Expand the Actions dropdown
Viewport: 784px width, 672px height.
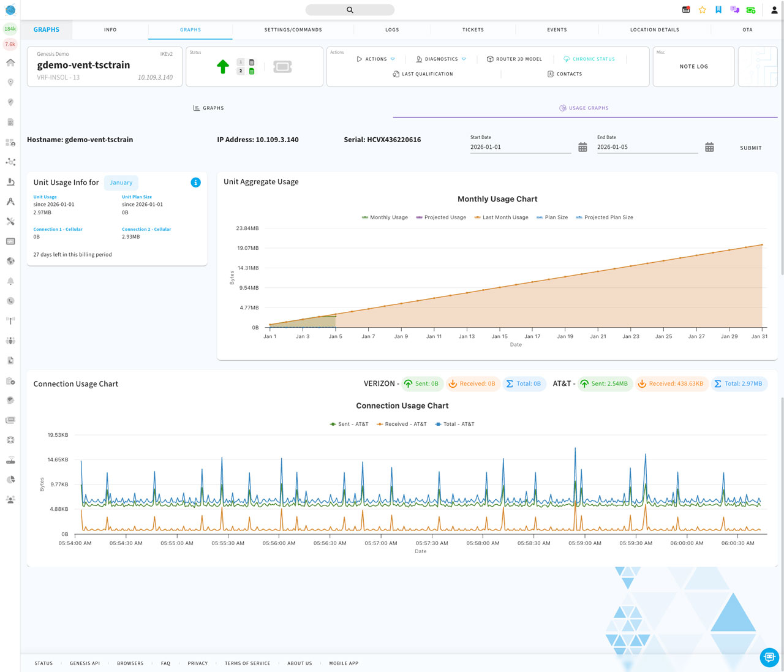point(375,59)
